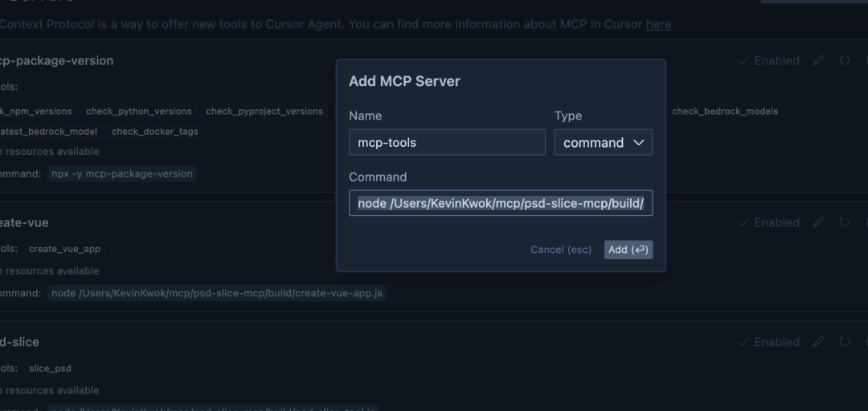Viewport: 868px width, 411px height.
Task: Refresh the mcp-package-version server
Action: 844,60
